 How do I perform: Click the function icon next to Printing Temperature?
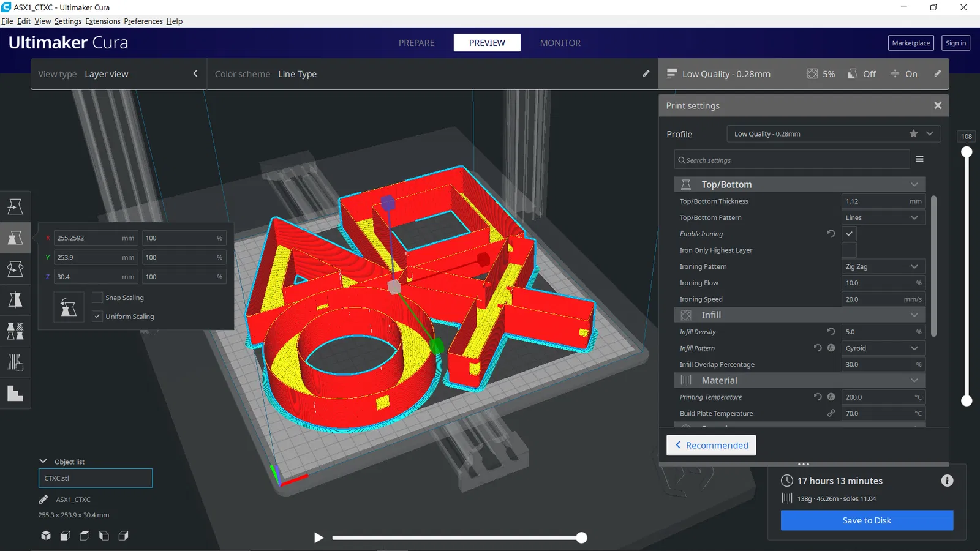831,397
